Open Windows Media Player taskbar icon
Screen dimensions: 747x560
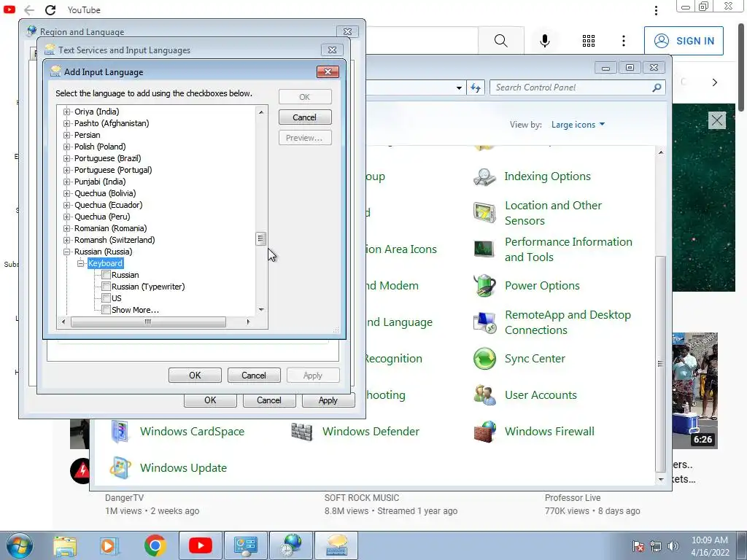[x=109, y=545]
